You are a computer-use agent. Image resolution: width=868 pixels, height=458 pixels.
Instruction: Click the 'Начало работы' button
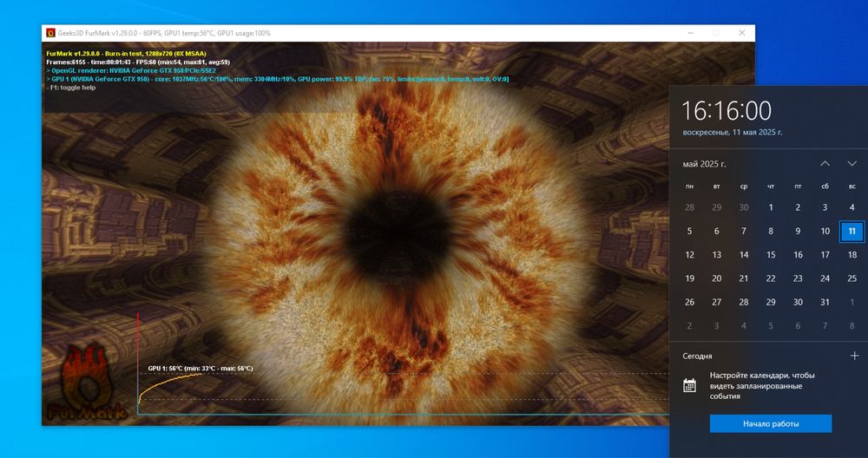(771, 423)
